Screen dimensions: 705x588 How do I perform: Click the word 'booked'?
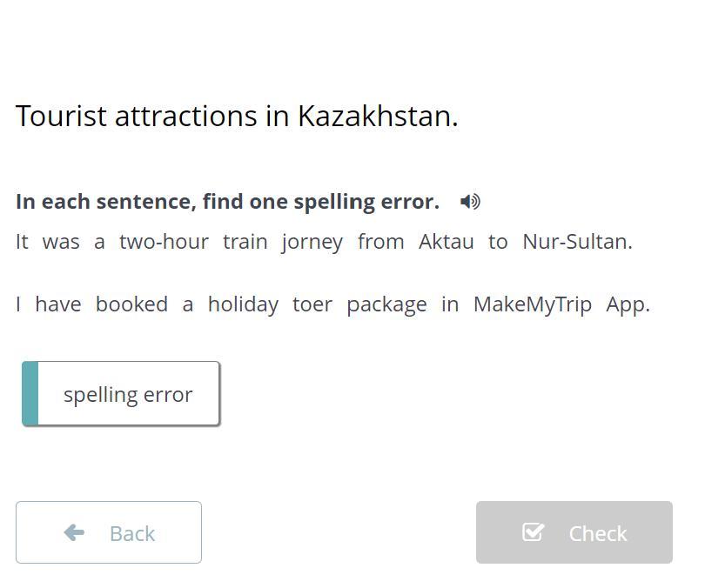(x=131, y=304)
